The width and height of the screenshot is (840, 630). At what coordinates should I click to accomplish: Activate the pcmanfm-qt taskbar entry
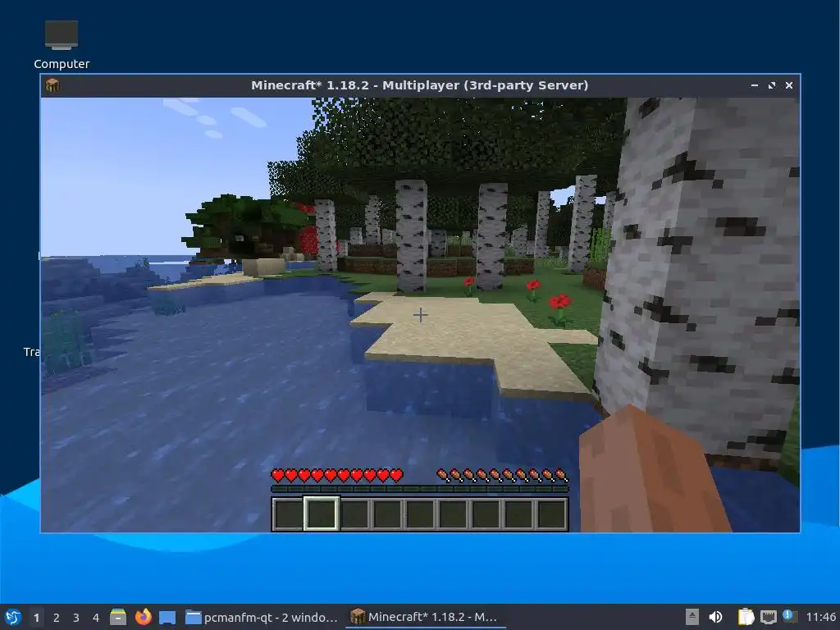click(262, 617)
